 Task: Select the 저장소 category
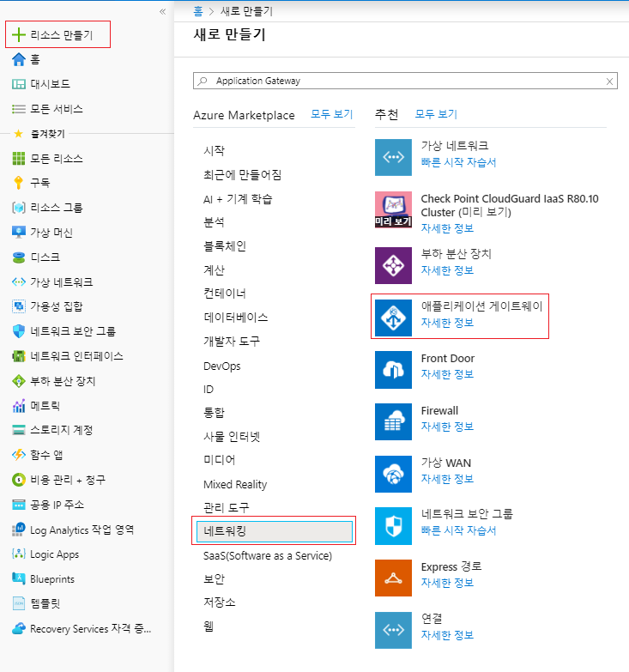(220, 602)
